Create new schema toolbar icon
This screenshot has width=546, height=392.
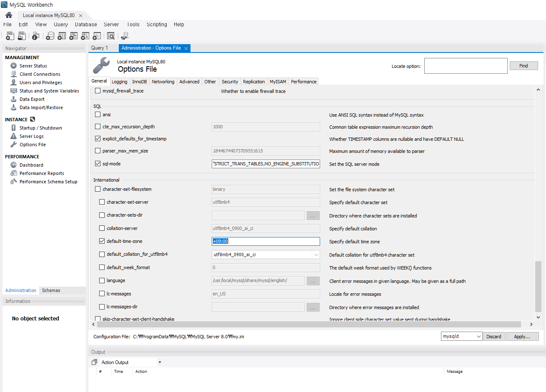(x=50, y=36)
